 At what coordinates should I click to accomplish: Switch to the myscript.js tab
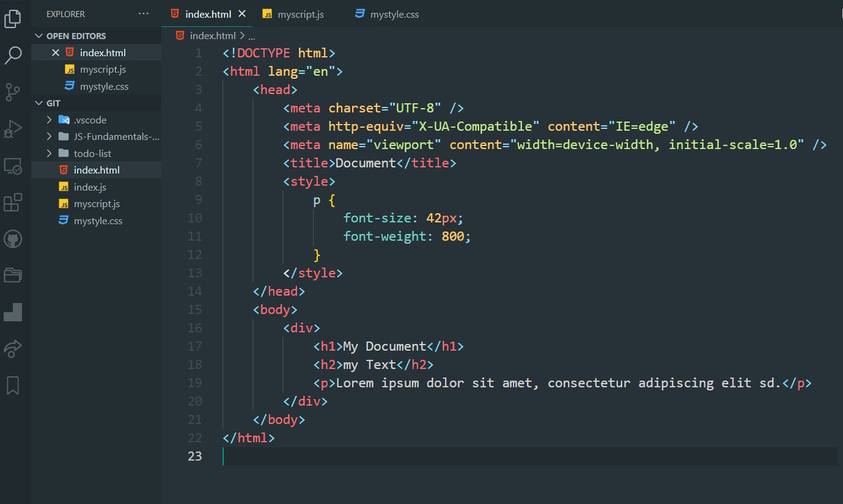[300, 14]
